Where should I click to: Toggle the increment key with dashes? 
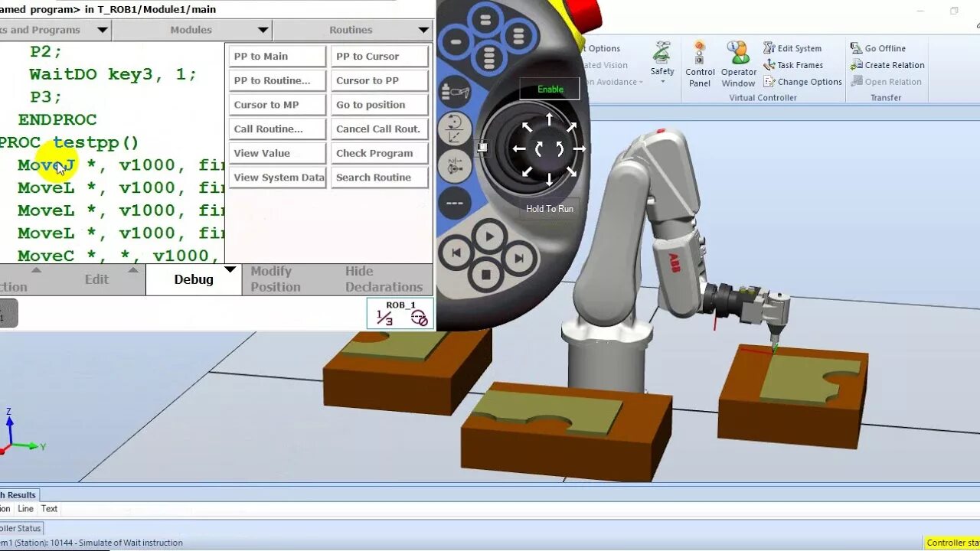tap(454, 203)
